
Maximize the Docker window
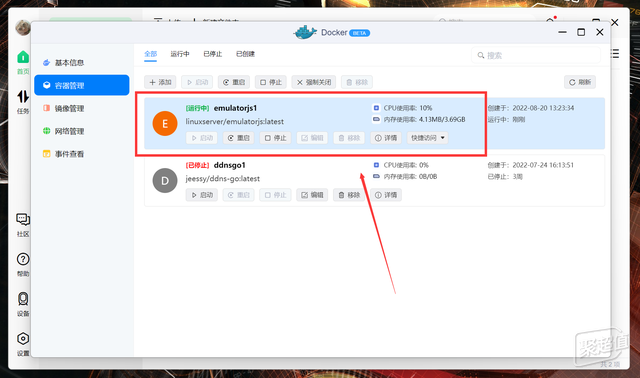(581, 32)
